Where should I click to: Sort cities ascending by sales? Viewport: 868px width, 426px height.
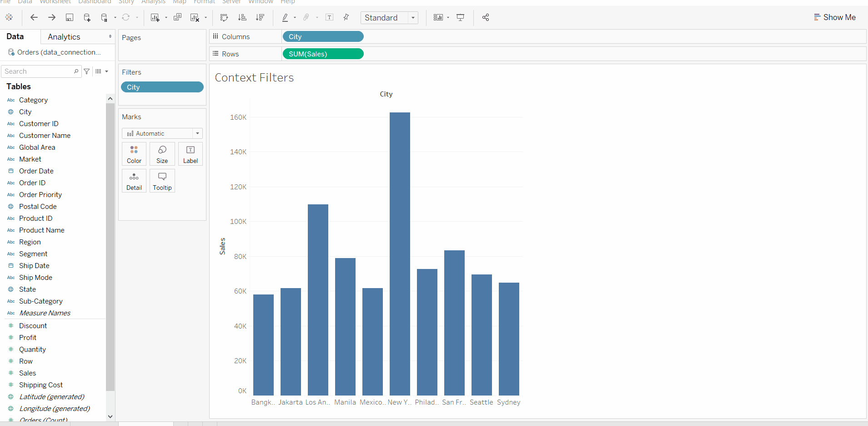click(x=242, y=17)
